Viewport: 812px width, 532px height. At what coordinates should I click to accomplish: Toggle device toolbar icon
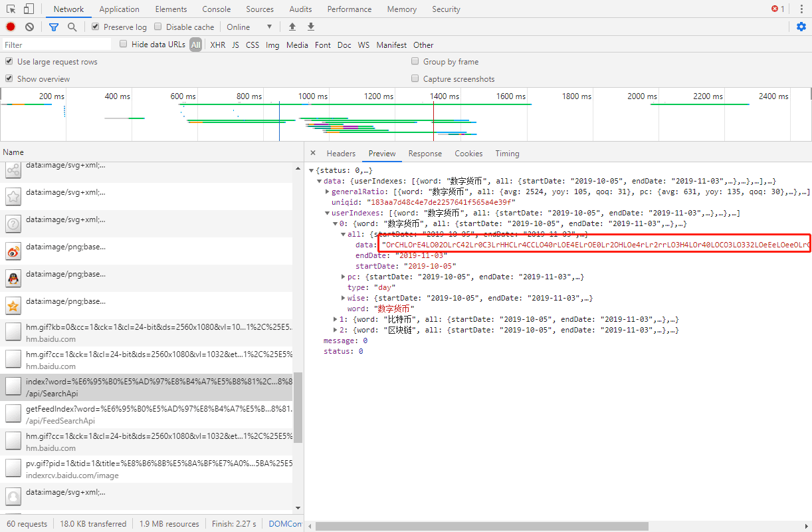coord(29,9)
